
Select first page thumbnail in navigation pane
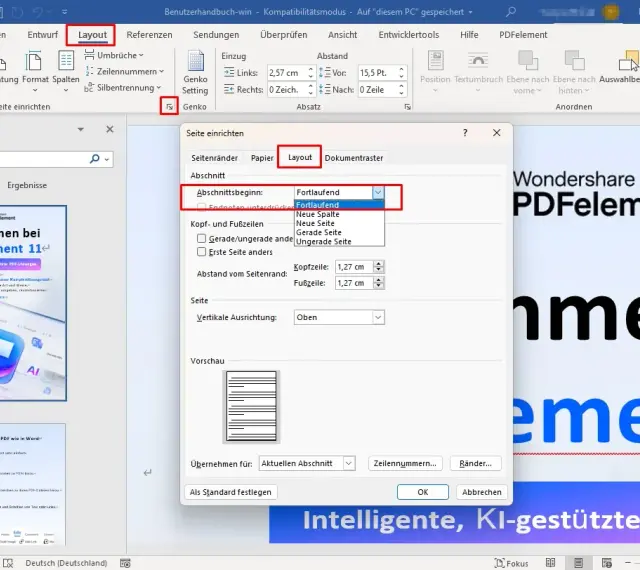[x=33, y=303]
